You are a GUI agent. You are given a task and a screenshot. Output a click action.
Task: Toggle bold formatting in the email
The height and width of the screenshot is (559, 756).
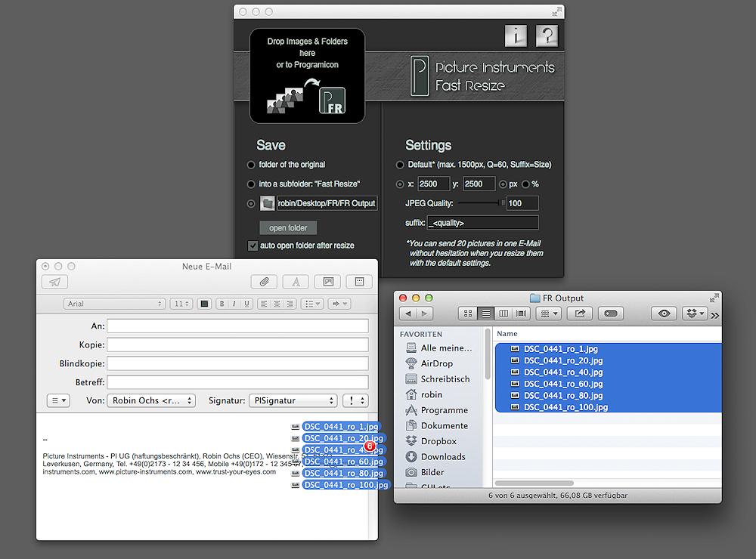coord(222,304)
